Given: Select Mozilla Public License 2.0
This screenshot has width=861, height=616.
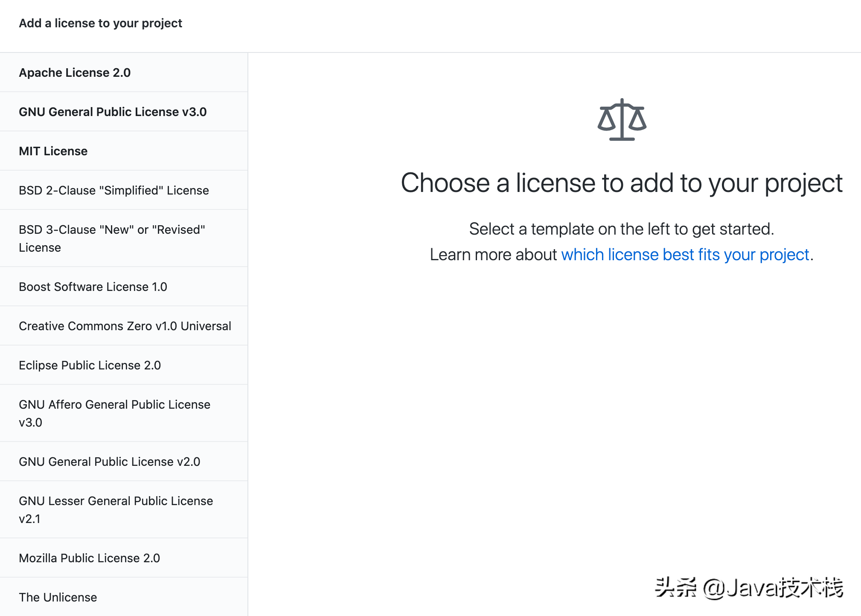Looking at the screenshot, I should point(124,558).
